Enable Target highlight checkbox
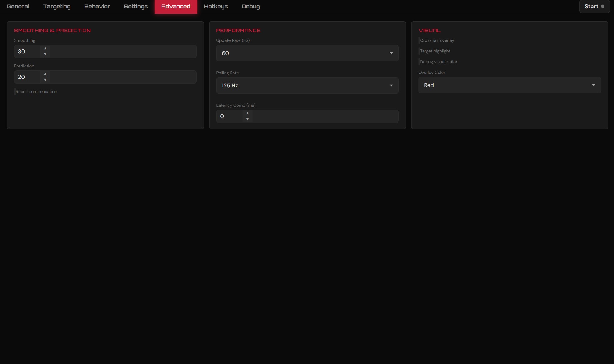 [419, 51]
